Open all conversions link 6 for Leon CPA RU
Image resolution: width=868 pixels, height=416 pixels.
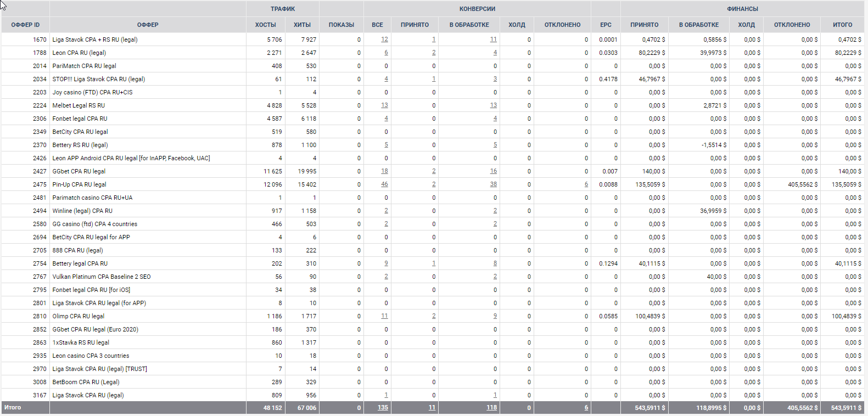coord(386,53)
